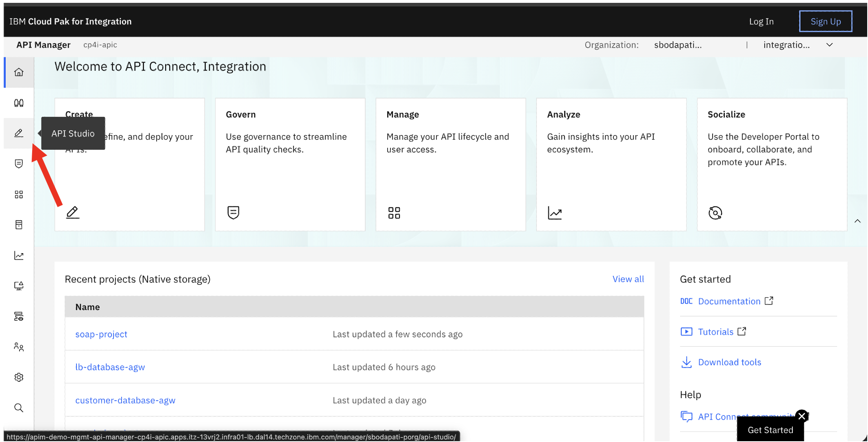Click the grid icon on Manage card
868x442 pixels.
(394, 213)
